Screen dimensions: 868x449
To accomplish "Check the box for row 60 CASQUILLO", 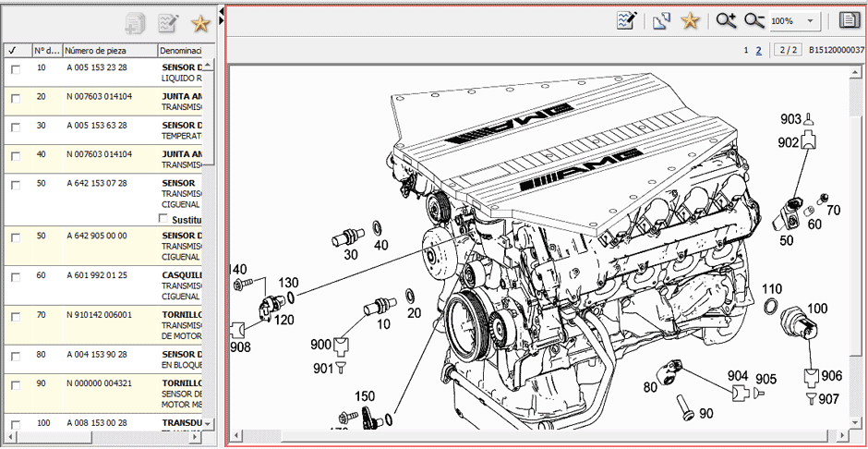I will [x=16, y=277].
